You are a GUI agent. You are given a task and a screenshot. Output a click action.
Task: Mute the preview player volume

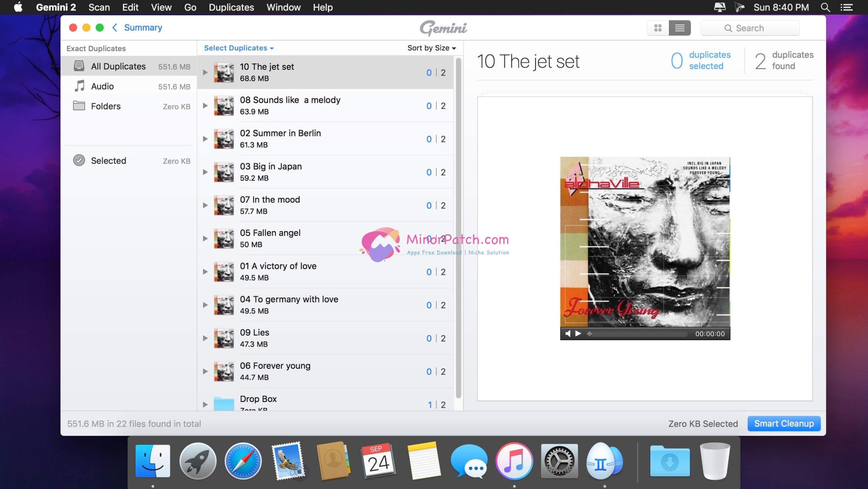click(x=569, y=334)
